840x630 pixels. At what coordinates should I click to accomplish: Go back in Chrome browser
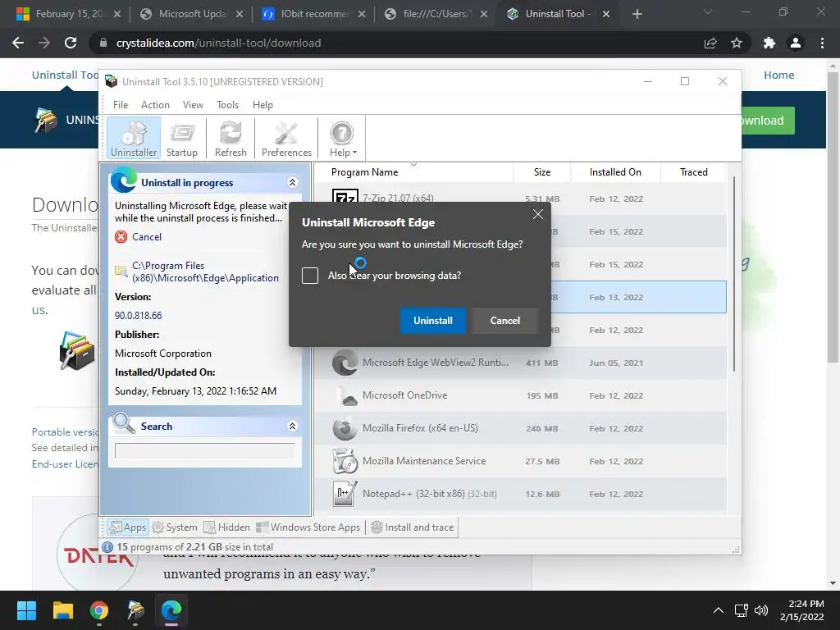click(18, 43)
